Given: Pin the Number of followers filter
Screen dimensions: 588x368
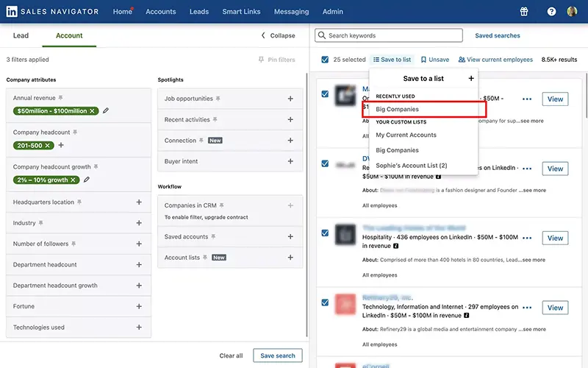Looking at the screenshot, I should 73,244.
